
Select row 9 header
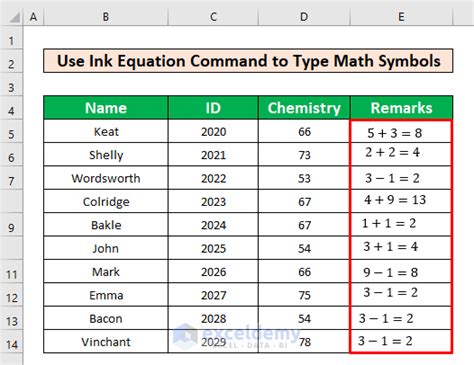pyautogui.click(x=11, y=225)
